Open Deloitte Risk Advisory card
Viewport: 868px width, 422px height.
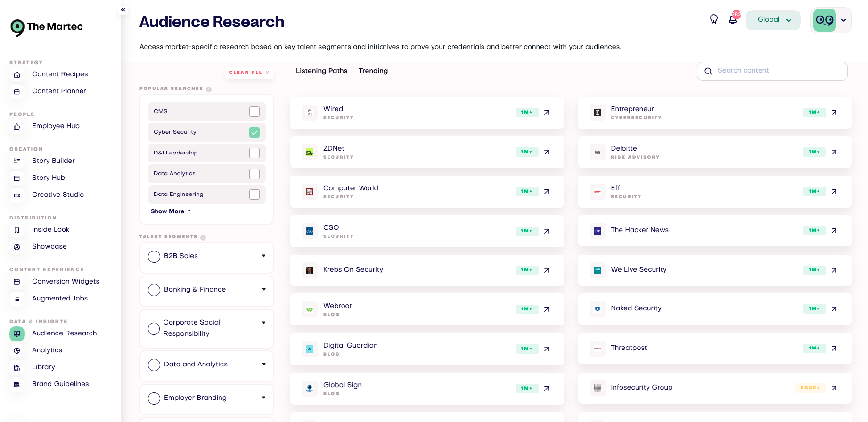(x=714, y=152)
